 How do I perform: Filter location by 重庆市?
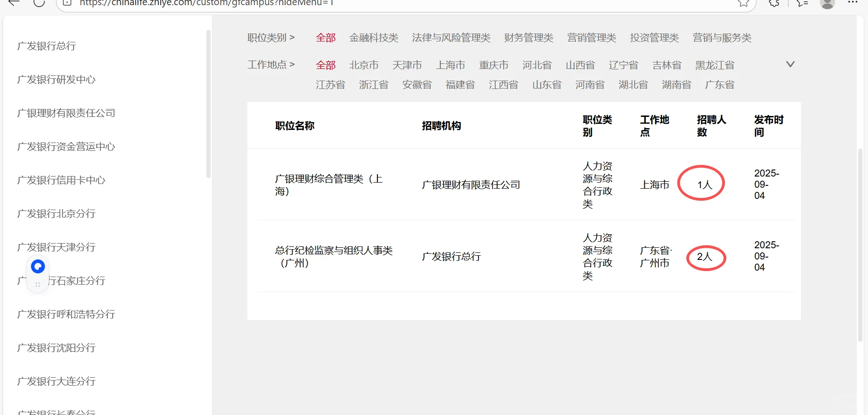pyautogui.click(x=494, y=65)
